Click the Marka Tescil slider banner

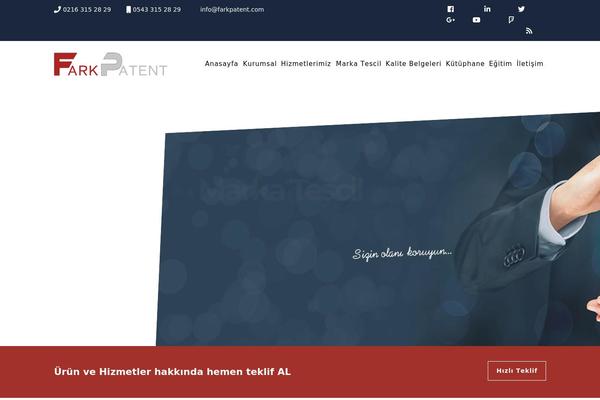pyautogui.click(x=378, y=229)
